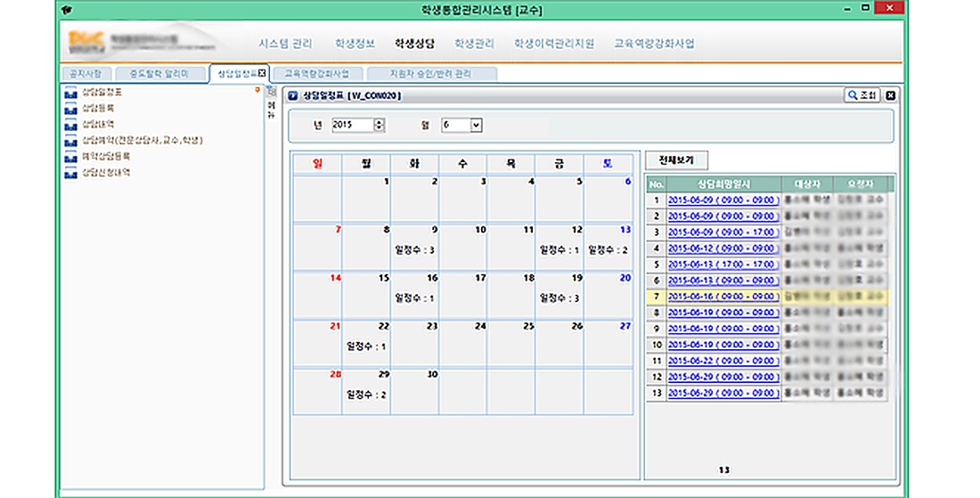Viewport: 980px width, 498px height.
Task: Click the icon beside 상담일정표 in sidebar
Action: tap(70, 93)
